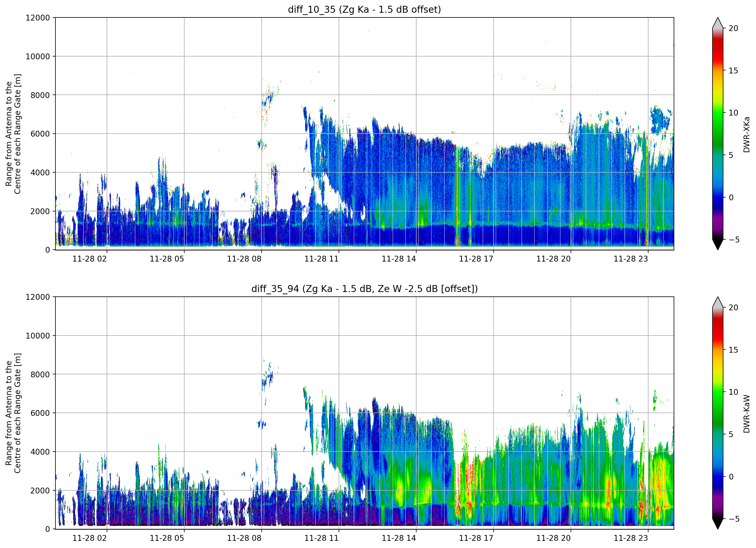Click the 8000 range tick of diff_35_94 plot

click(x=40, y=374)
